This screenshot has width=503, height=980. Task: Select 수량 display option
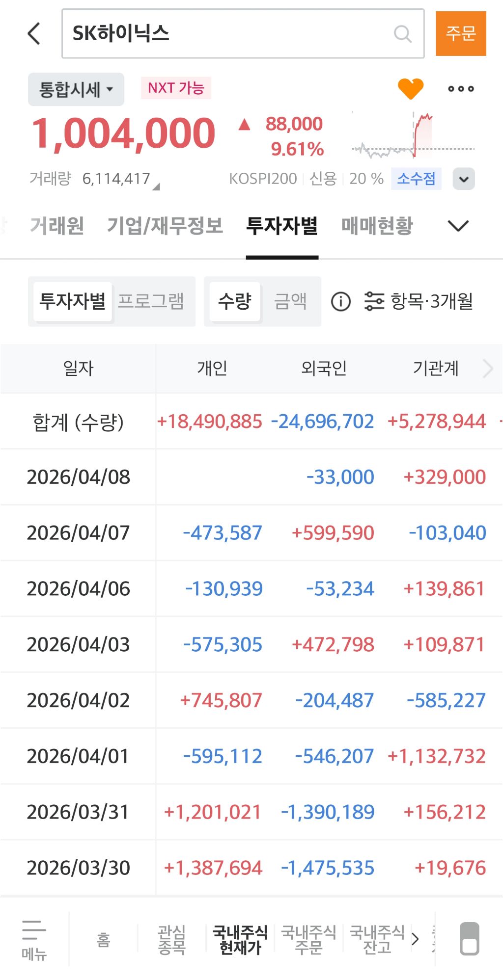(x=235, y=301)
